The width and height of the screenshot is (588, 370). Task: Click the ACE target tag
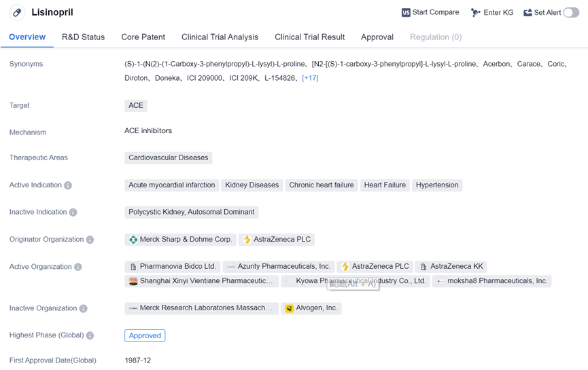coord(136,105)
